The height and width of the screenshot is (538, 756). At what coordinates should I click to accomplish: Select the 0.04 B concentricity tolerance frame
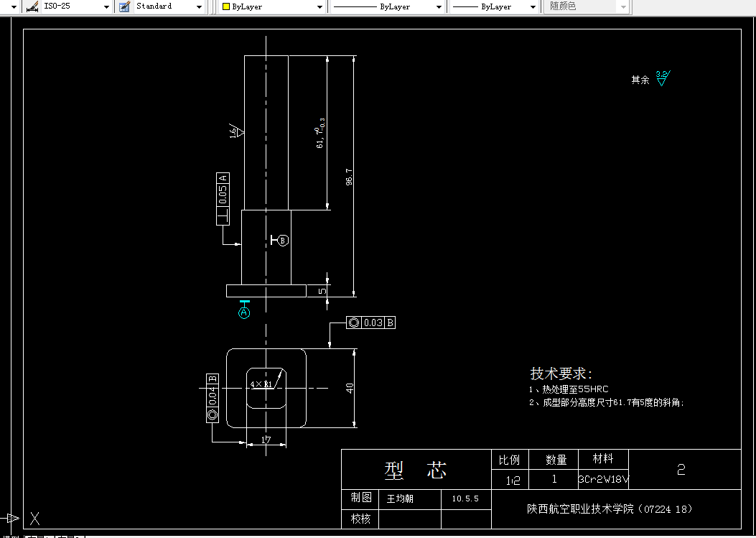[213, 398]
